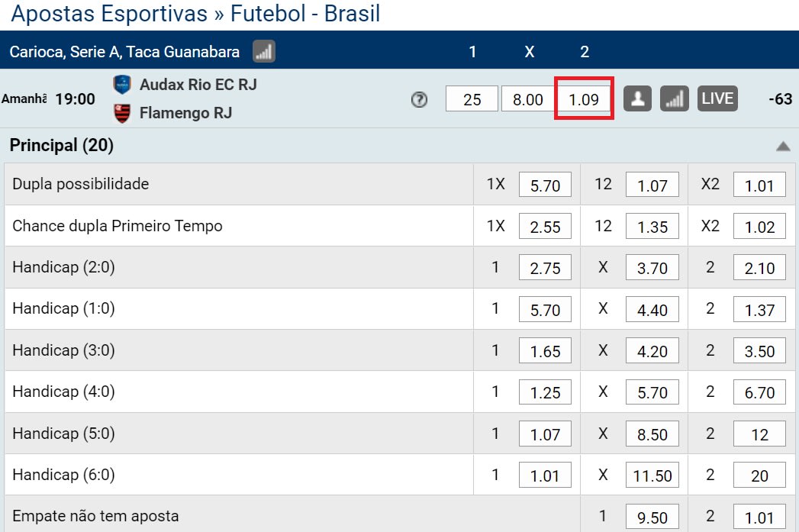Click the LIVE badge icon
The height and width of the screenshot is (532, 799).
pyautogui.click(x=717, y=98)
